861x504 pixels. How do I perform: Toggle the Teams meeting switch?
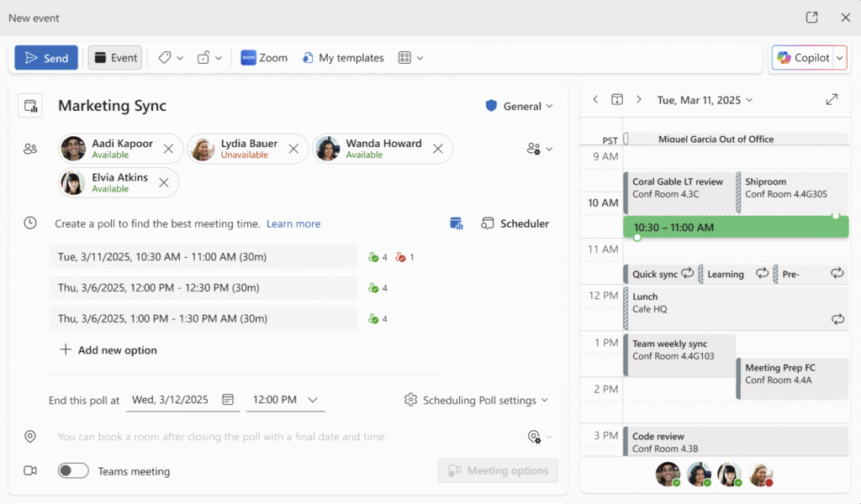[x=73, y=471]
